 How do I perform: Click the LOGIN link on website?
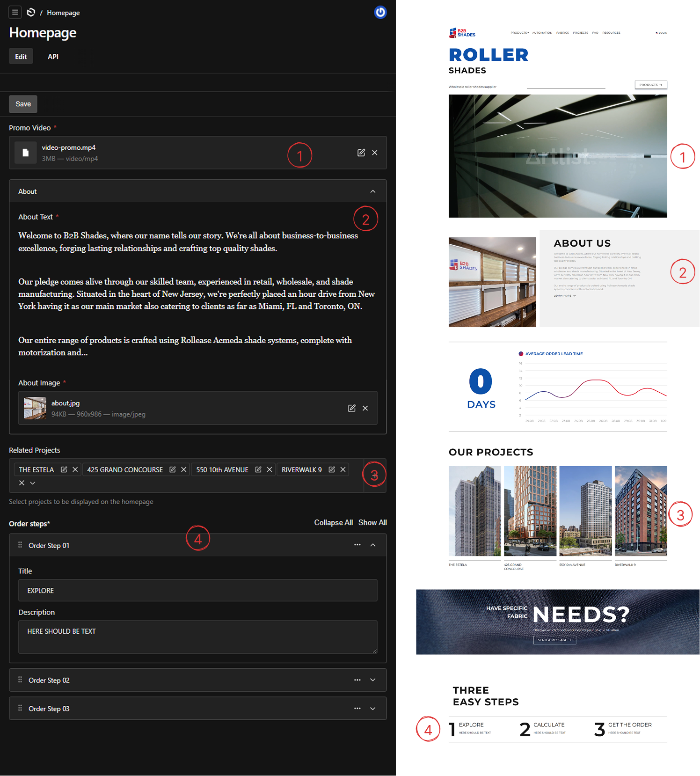click(x=662, y=33)
